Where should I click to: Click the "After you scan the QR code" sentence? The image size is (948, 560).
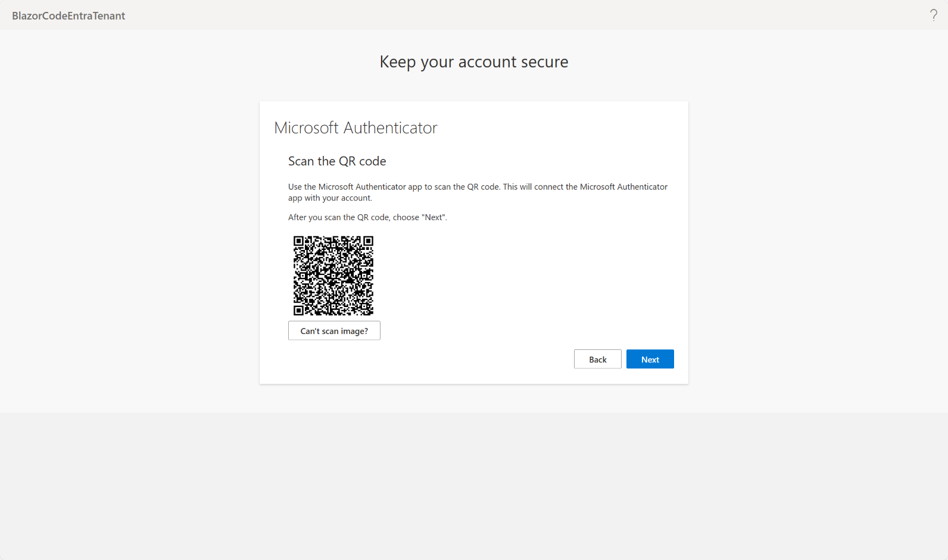(367, 217)
